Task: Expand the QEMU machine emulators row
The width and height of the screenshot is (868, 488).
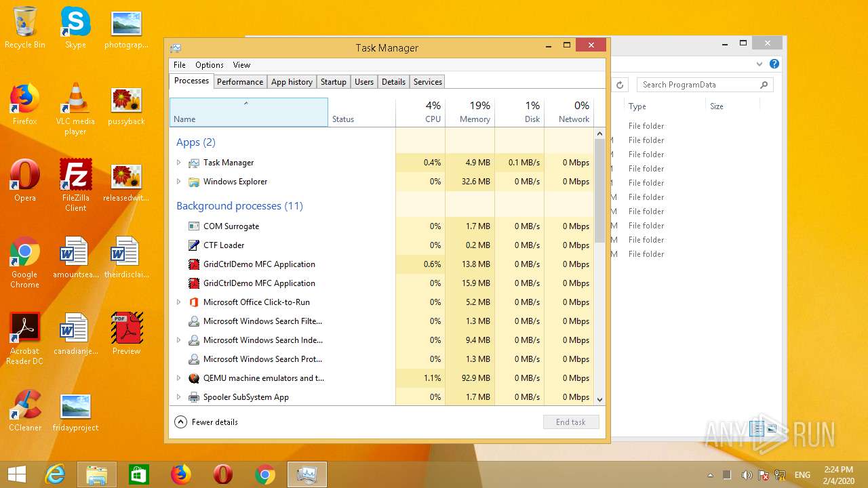Action: click(179, 378)
